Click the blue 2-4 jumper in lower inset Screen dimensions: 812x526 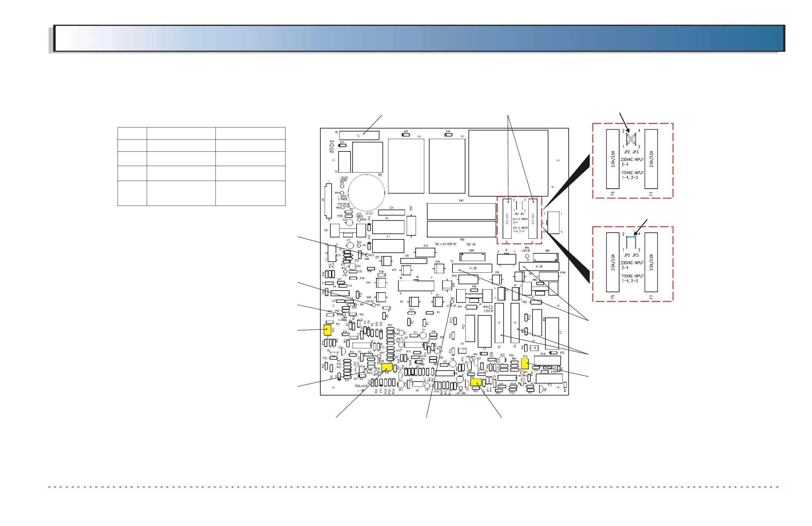point(631,236)
